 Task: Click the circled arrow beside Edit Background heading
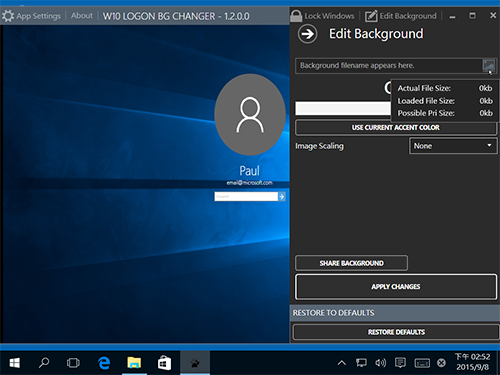click(307, 34)
